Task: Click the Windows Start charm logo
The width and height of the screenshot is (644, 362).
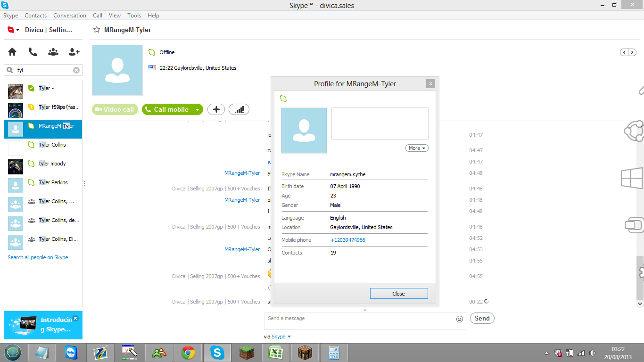Action: click(632, 179)
